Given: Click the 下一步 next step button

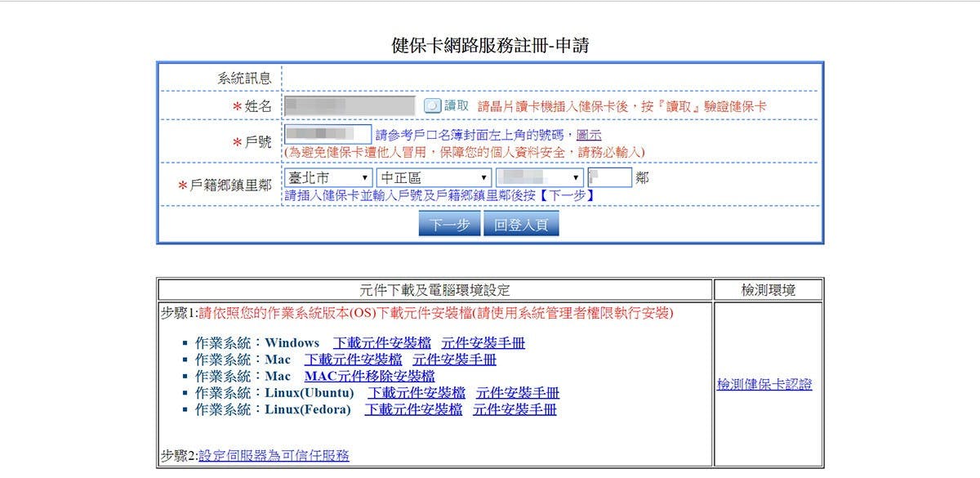Looking at the screenshot, I should point(449,225).
